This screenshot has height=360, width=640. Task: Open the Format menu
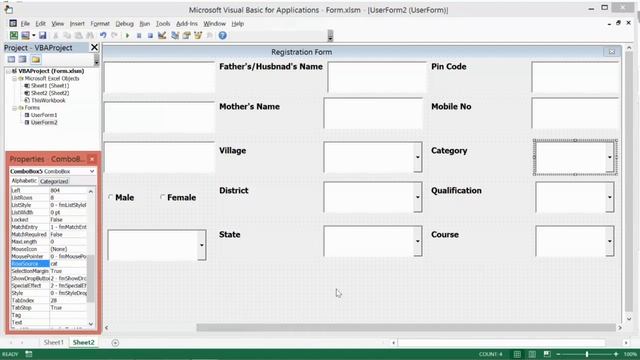point(100,24)
